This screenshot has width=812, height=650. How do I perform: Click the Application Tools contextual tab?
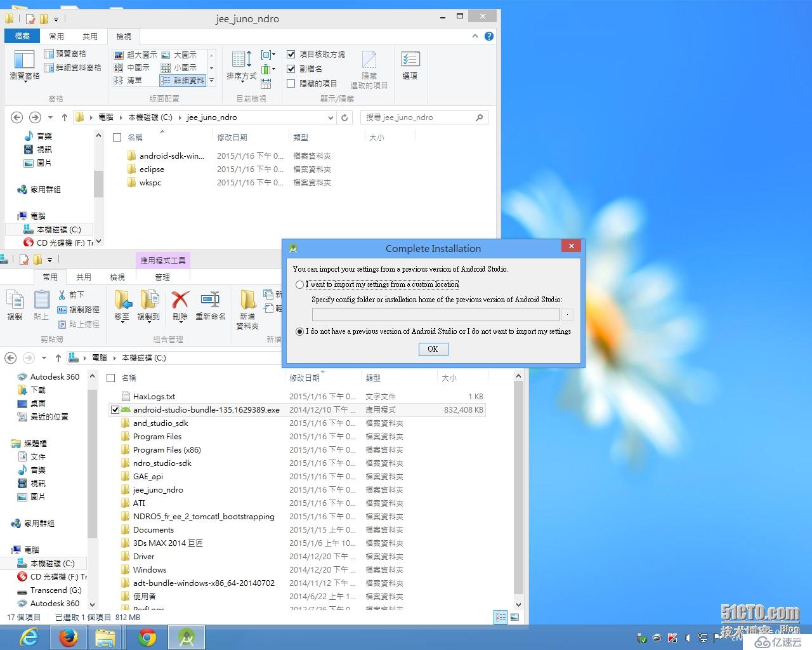click(163, 260)
